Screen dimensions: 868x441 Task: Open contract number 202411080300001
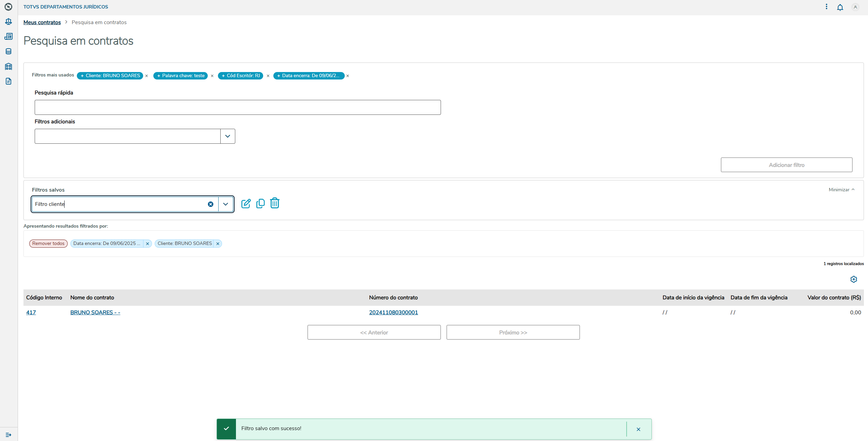(393, 312)
